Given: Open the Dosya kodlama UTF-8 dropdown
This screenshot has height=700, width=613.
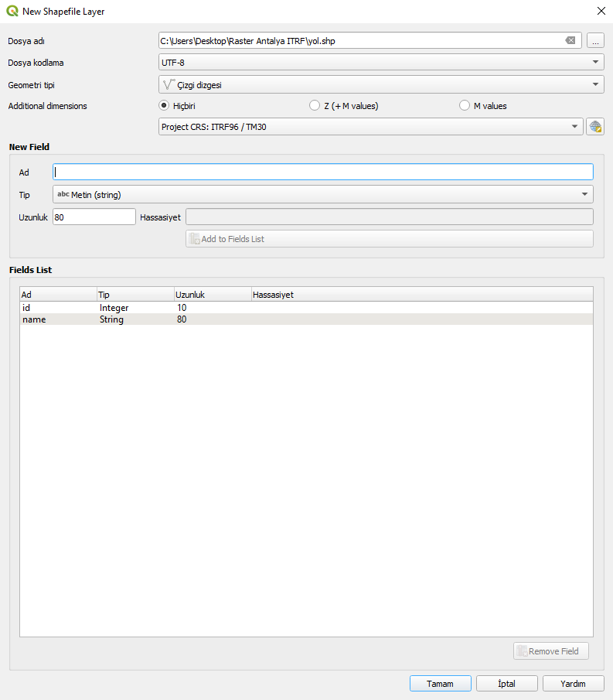Looking at the screenshot, I should tap(381, 62).
